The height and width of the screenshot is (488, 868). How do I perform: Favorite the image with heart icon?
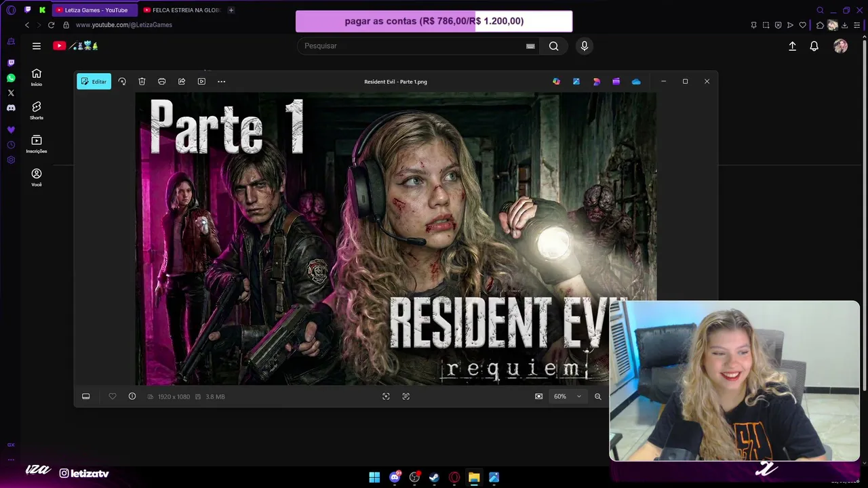coord(113,396)
